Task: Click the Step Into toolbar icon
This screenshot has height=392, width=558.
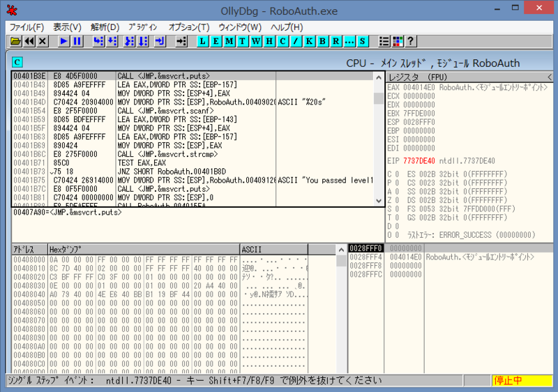Action: coord(98,41)
